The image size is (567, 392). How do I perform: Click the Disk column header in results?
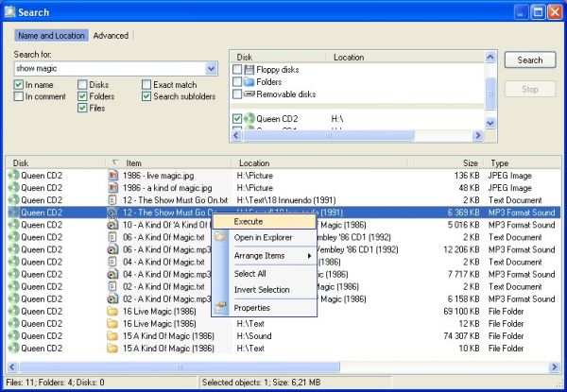(x=56, y=163)
